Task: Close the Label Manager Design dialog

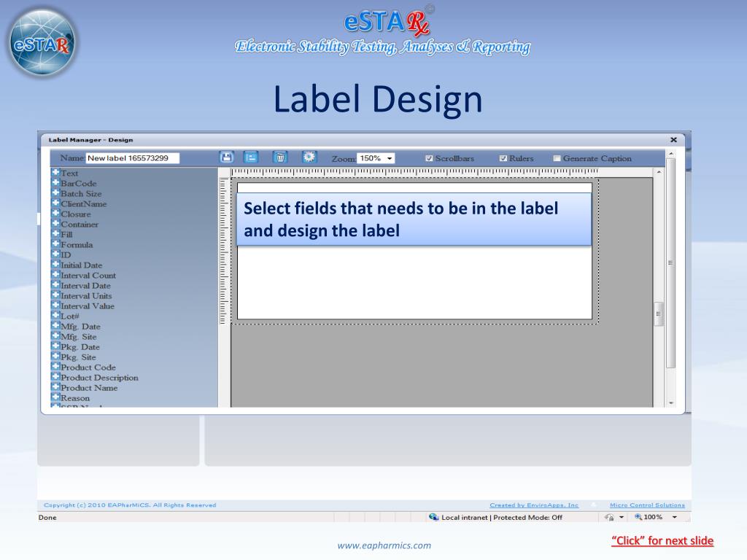Action: [x=673, y=139]
